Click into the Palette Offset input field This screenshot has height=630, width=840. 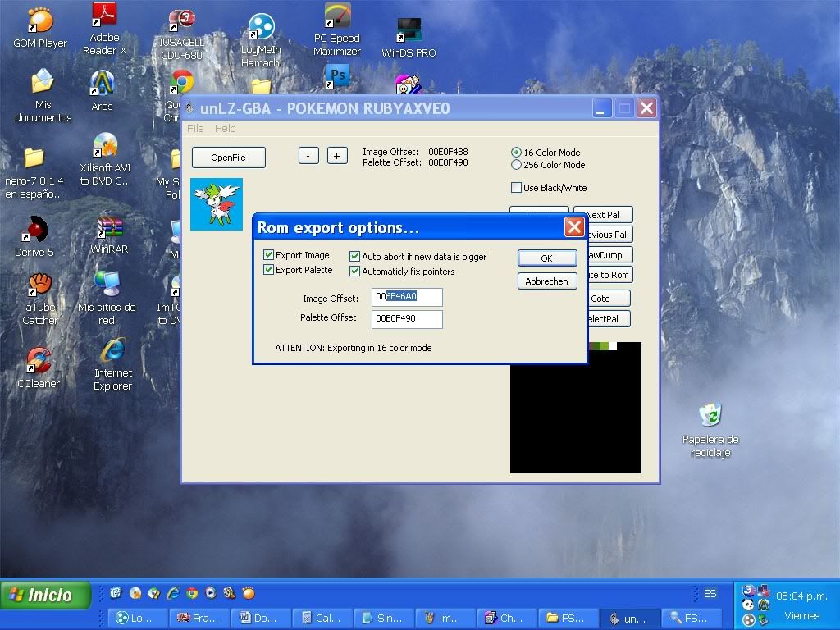coord(407,319)
